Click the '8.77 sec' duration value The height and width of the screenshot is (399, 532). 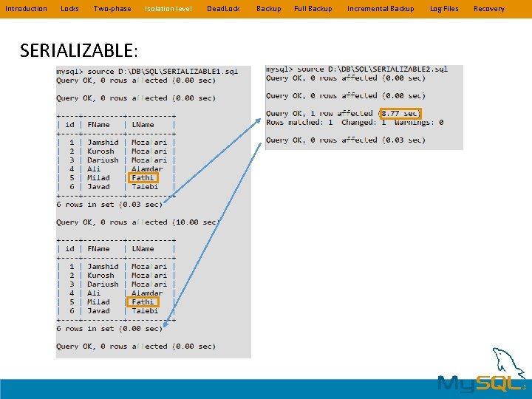pyautogui.click(x=400, y=114)
